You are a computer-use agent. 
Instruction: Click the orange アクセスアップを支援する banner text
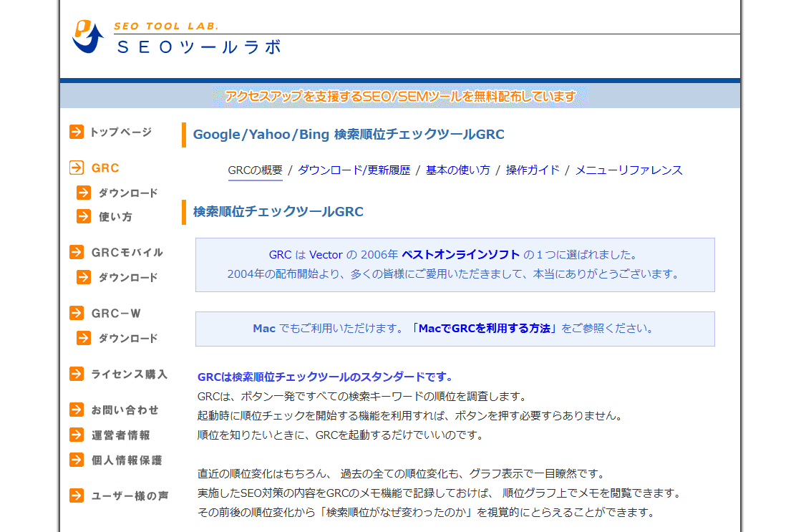pyautogui.click(x=400, y=96)
